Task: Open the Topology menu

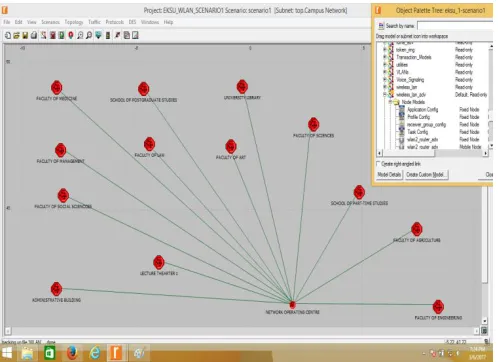Action: (x=74, y=22)
